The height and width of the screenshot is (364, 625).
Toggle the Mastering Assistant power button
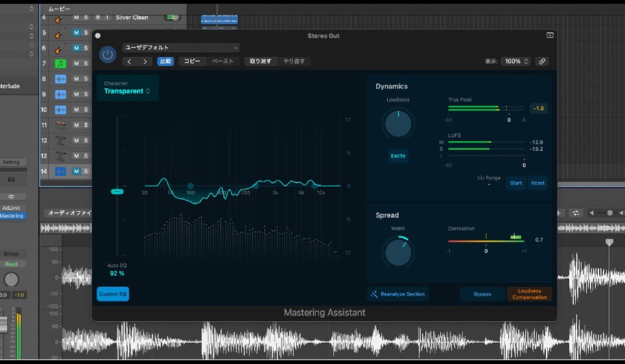pos(107,54)
